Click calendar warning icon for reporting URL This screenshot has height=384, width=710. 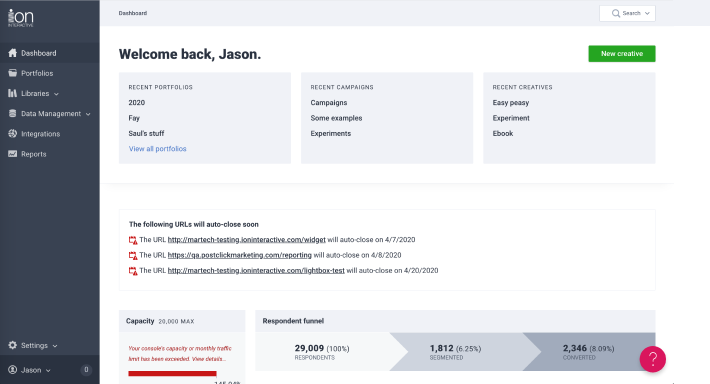[x=133, y=255]
